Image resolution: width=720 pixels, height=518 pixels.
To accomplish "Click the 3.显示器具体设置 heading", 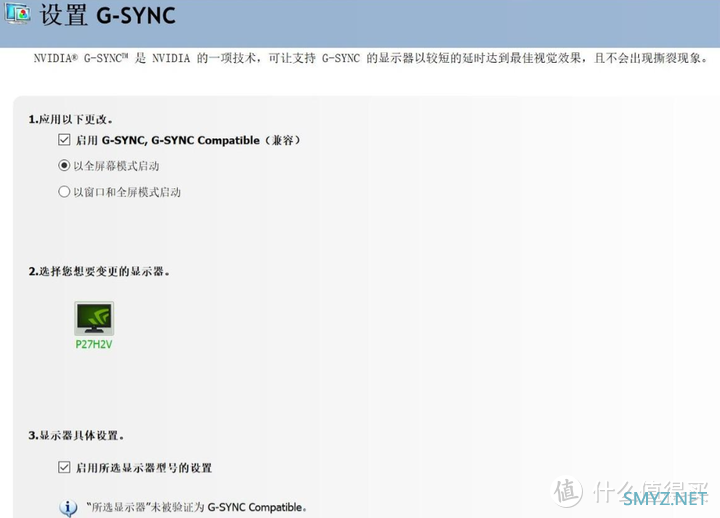I will [x=76, y=435].
